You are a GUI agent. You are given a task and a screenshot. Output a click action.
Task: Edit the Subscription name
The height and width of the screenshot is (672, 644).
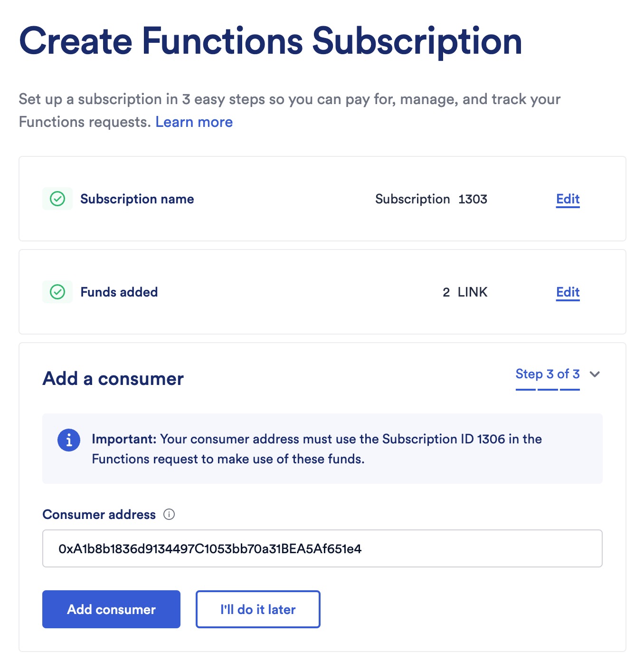567,199
